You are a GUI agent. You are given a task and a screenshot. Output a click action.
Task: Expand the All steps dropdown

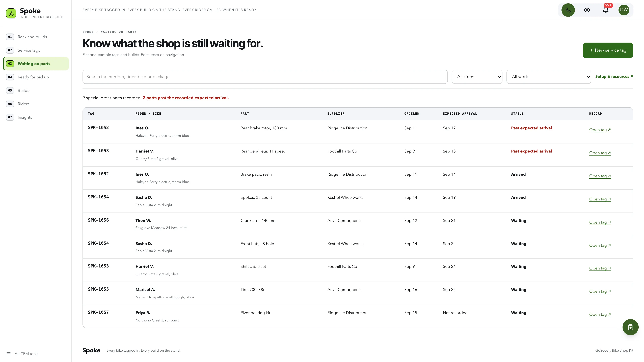click(x=477, y=77)
